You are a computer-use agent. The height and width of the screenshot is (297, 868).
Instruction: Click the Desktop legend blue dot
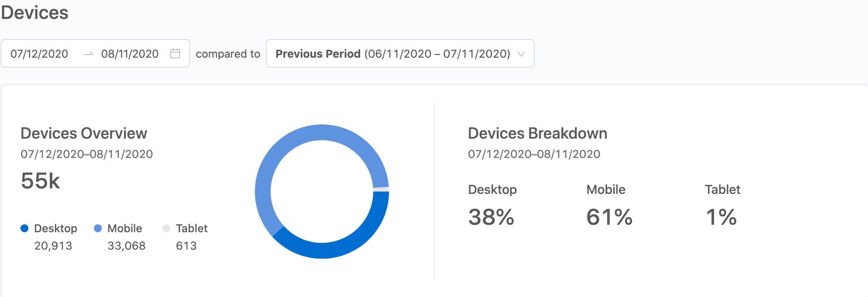point(24,228)
